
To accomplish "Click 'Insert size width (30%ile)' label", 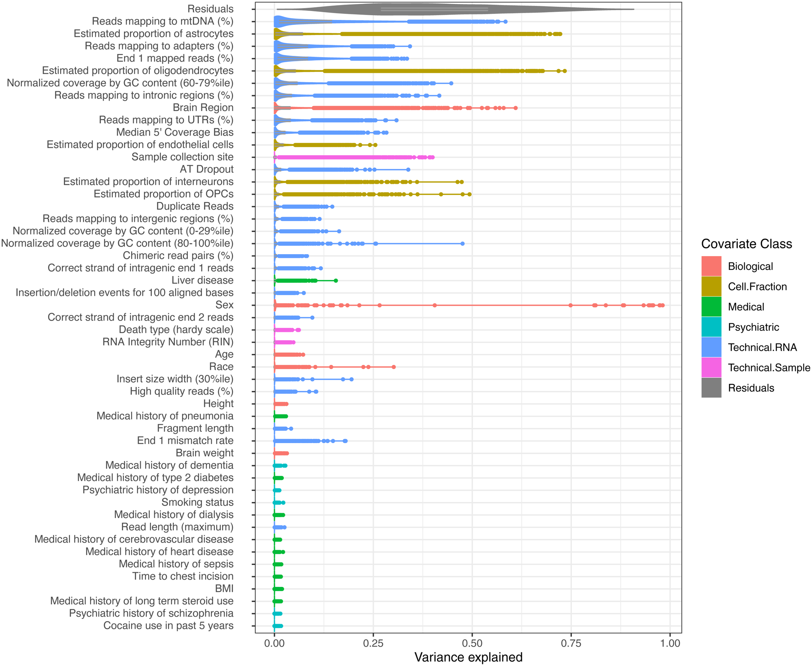I will pyautogui.click(x=175, y=379).
